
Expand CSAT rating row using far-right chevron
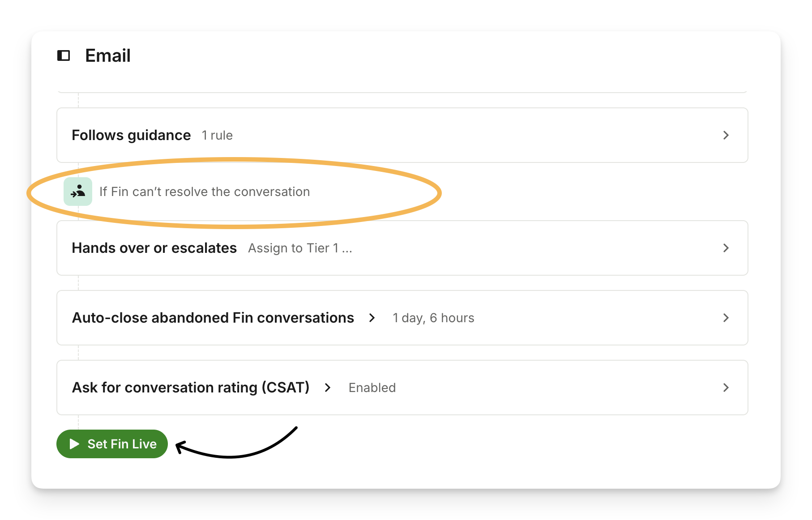pos(726,388)
